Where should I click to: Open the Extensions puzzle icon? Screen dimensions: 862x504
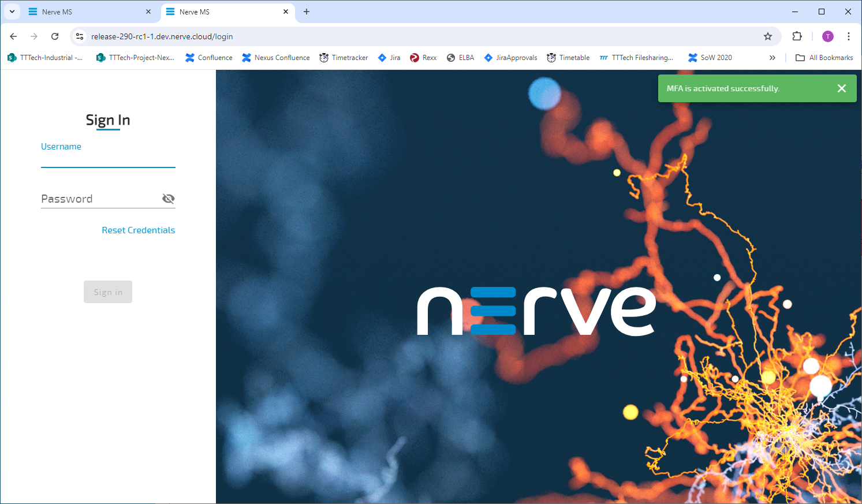(797, 36)
